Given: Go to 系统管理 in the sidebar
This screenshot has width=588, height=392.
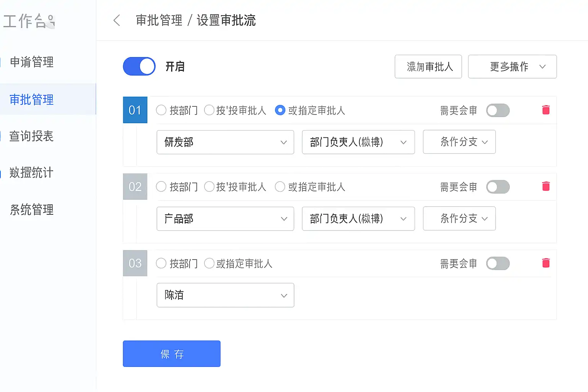Looking at the screenshot, I should click(x=31, y=210).
